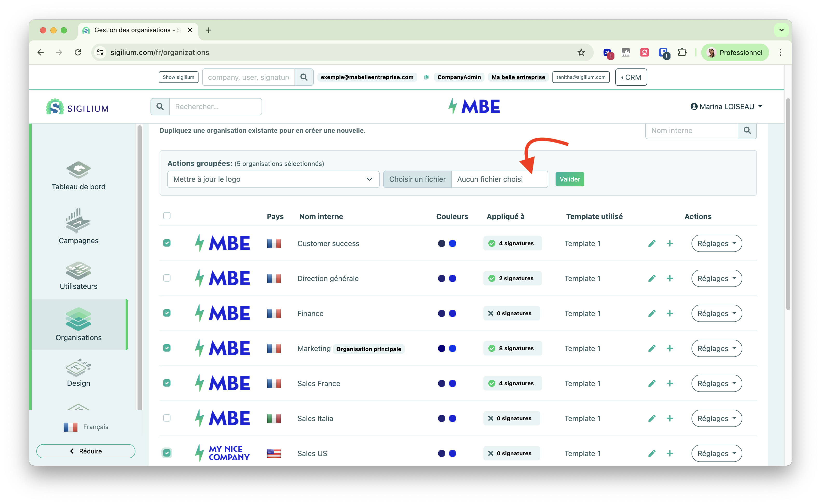
Task: Click pencil edit icon for Finance
Action: pos(652,313)
